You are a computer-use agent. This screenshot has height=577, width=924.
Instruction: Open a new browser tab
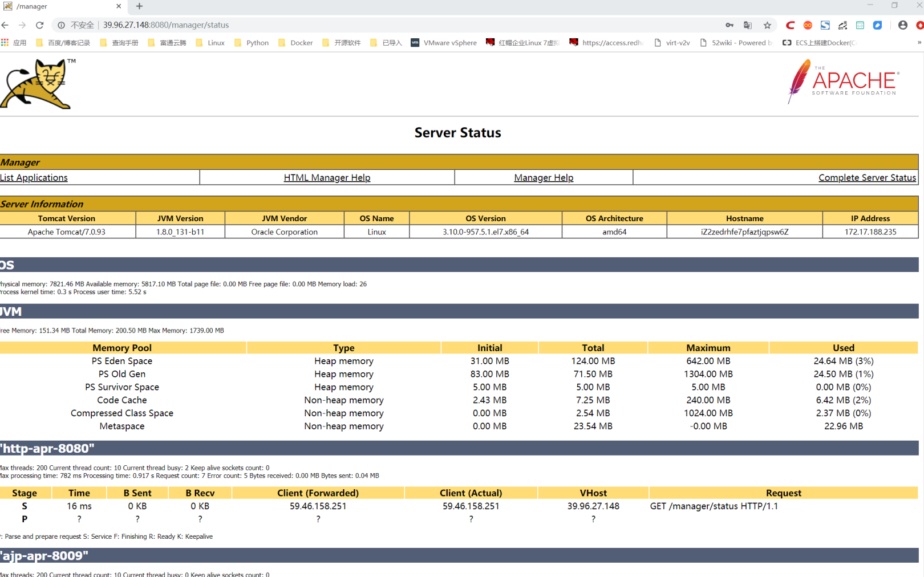[139, 6]
